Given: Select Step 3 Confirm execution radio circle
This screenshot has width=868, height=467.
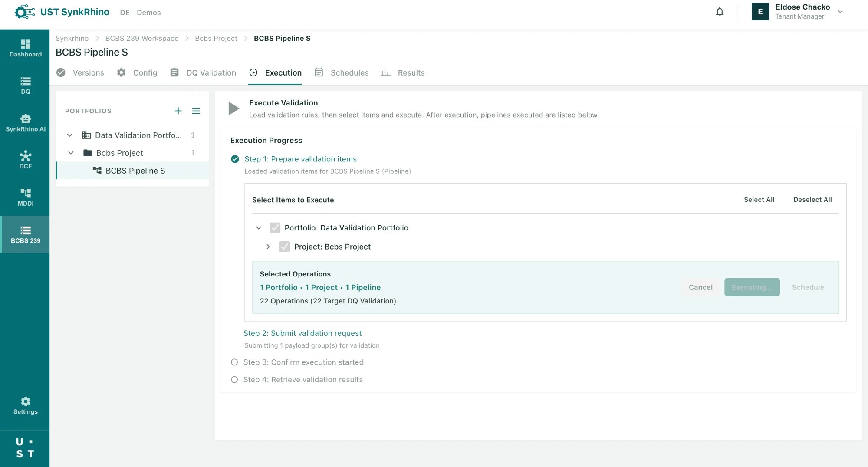Looking at the screenshot, I should [x=234, y=362].
